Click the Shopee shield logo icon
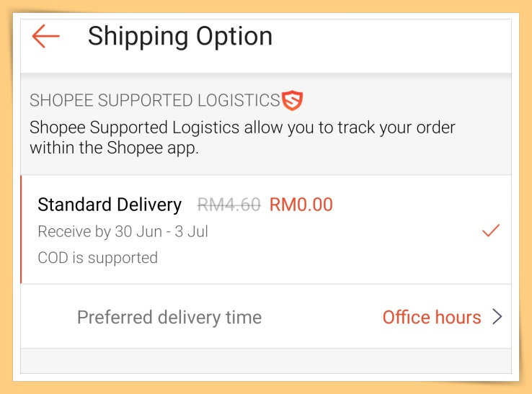The height and width of the screenshot is (394, 532). pos(292,100)
